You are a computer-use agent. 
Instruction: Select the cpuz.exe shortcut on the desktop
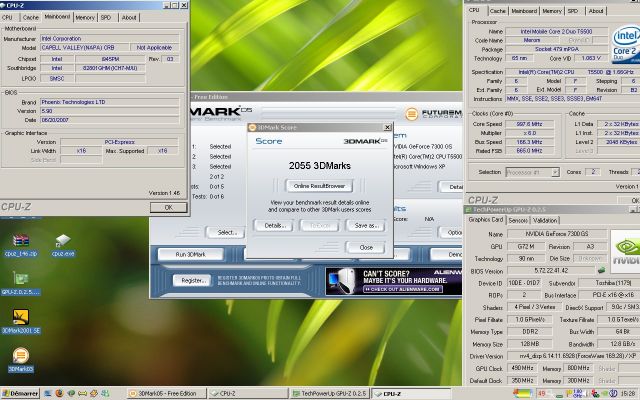(63, 245)
